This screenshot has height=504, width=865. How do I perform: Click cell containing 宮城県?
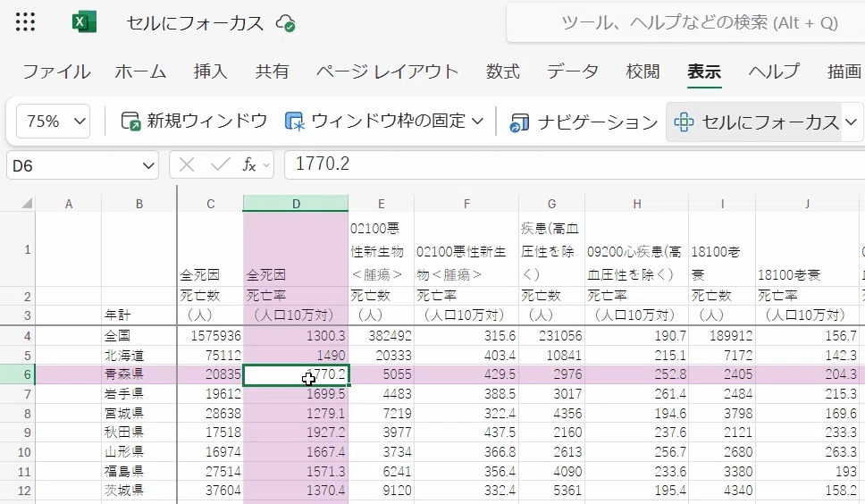(139, 413)
